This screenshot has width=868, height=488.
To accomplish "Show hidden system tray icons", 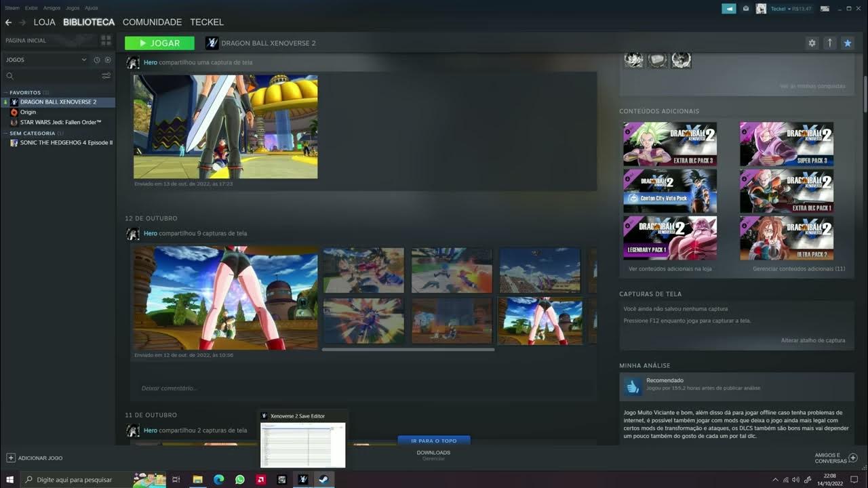I will pyautogui.click(x=776, y=480).
